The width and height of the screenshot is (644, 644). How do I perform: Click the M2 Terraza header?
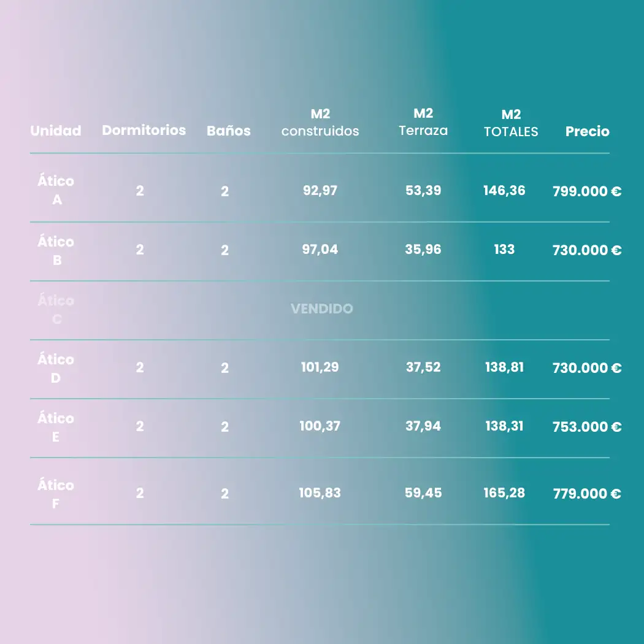[x=423, y=122]
